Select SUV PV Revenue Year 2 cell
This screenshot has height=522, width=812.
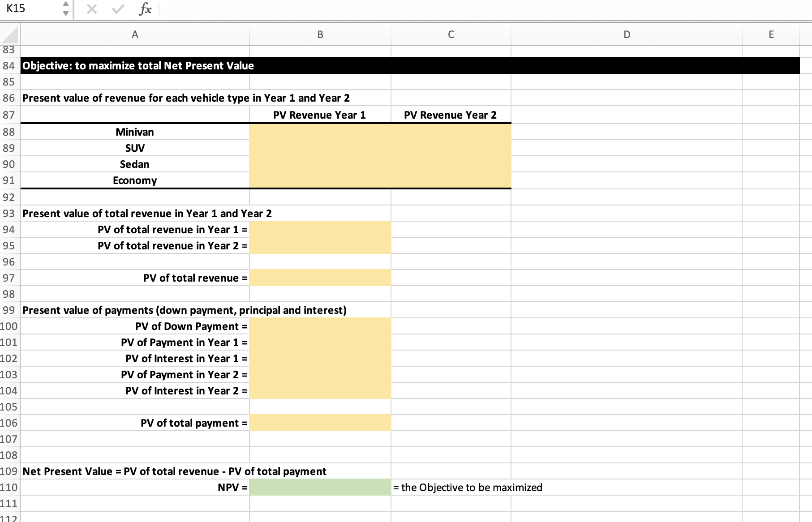tap(451, 148)
